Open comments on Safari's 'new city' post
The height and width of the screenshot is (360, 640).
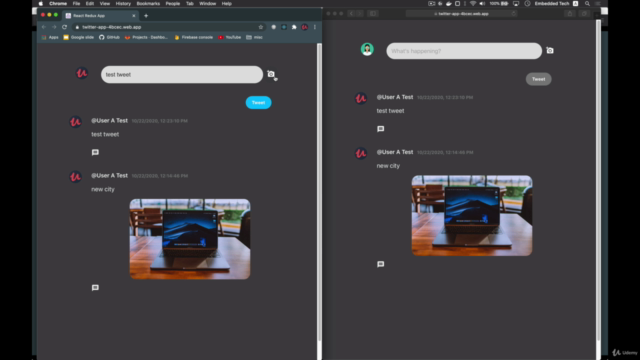[x=380, y=264]
